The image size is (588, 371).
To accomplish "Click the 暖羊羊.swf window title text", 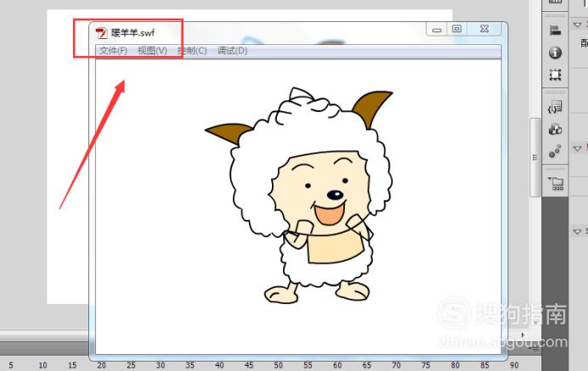I will coord(133,33).
